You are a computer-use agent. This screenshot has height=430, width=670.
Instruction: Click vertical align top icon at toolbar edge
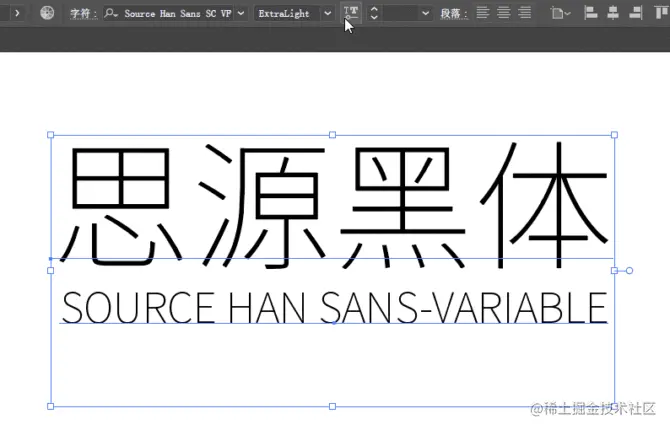[x=662, y=13]
